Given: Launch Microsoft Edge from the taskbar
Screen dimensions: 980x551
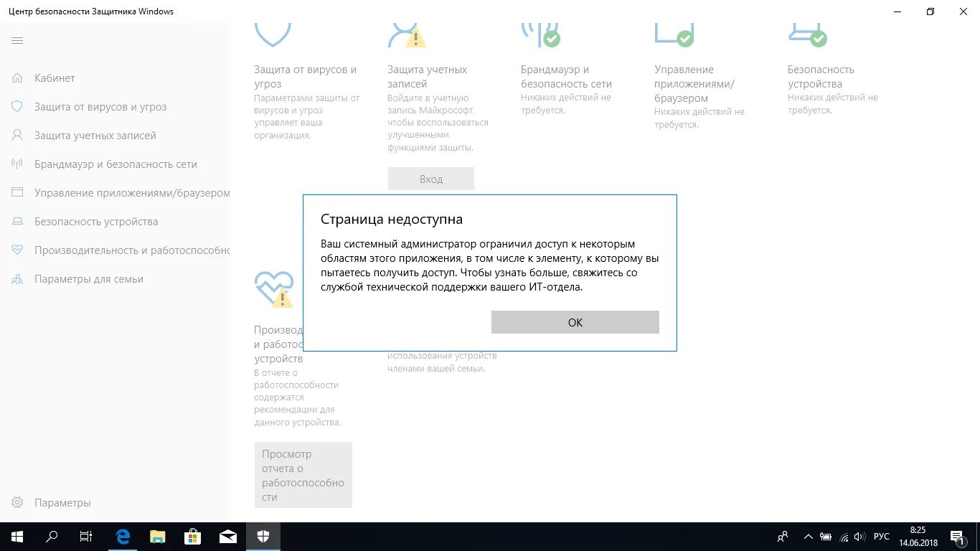Looking at the screenshot, I should click(123, 537).
